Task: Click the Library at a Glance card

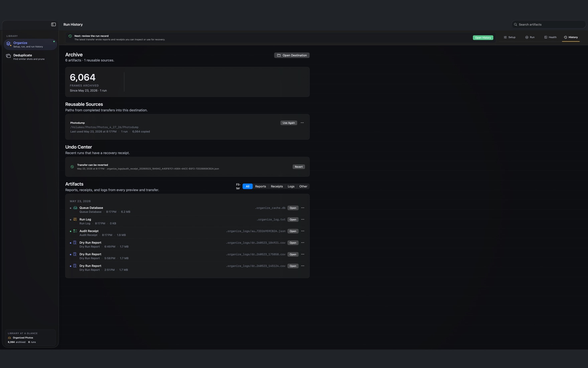Action: (x=30, y=338)
